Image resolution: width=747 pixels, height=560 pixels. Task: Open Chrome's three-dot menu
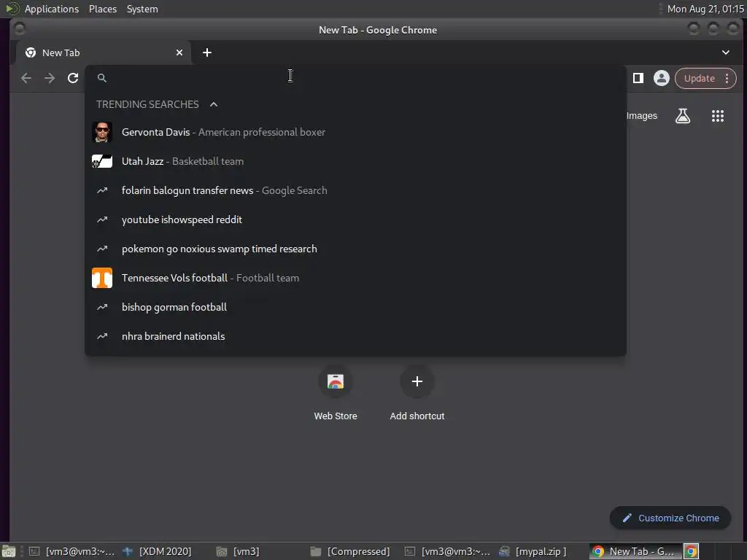[x=727, y=78]
